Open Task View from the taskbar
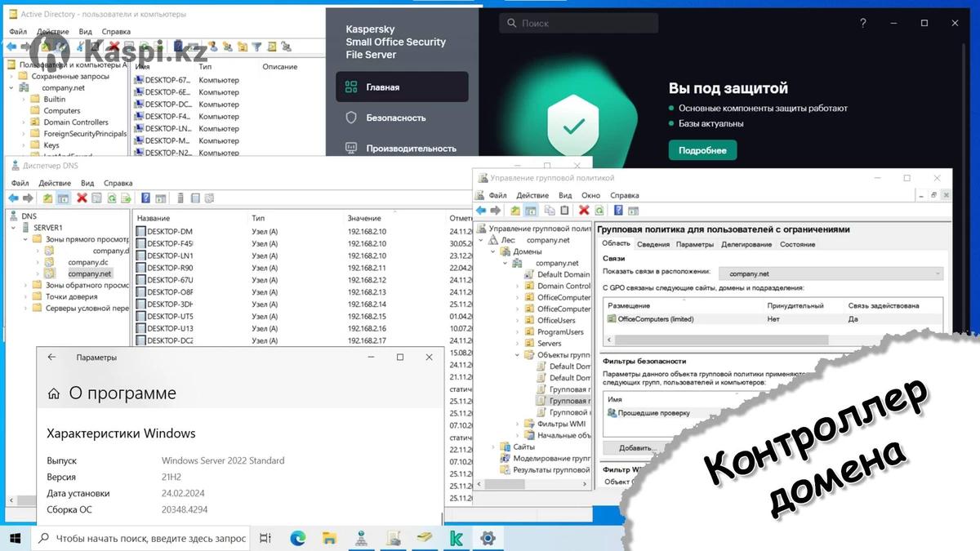This screenshot has height=551, width=980. click(x=265, y=538)
